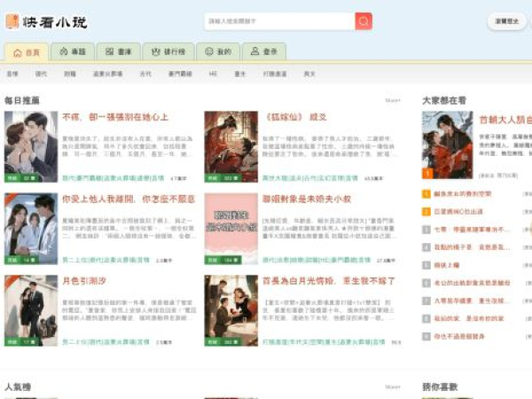The width and height of the screenshot is (532, 399).
Task: Click the 瀏覽歷史 button at top right
Action: 506,21
